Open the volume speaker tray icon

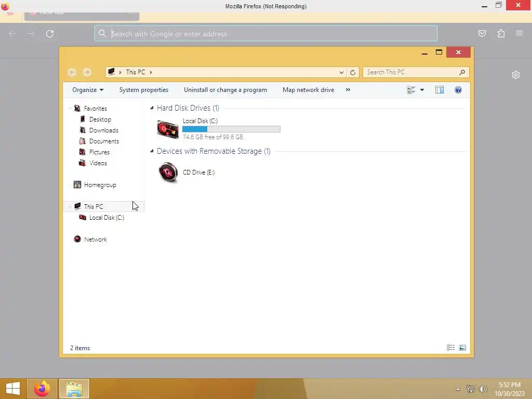pos(483,389)
